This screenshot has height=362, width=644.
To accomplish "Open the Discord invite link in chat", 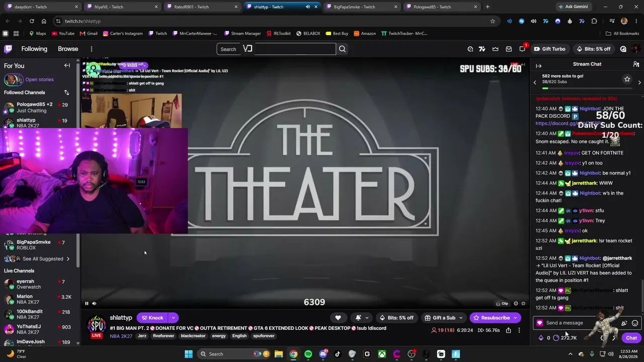I will (569, 123).
